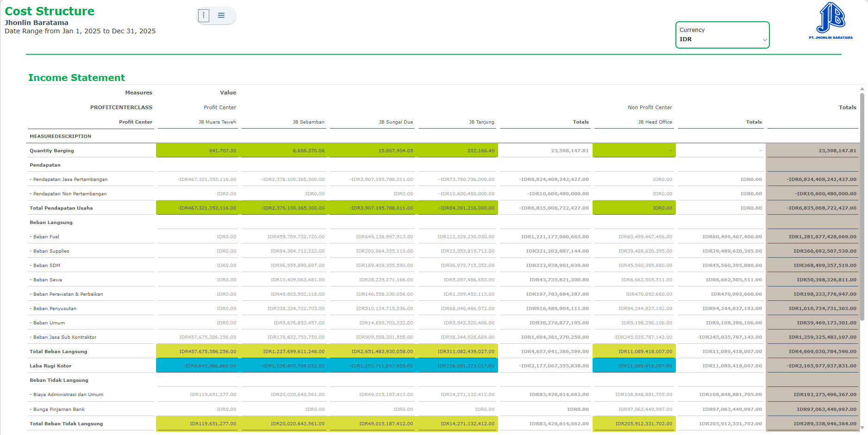Click the Non Profit Center header
The height and width of the screenshot is (435, 868).
coord(650,107)
